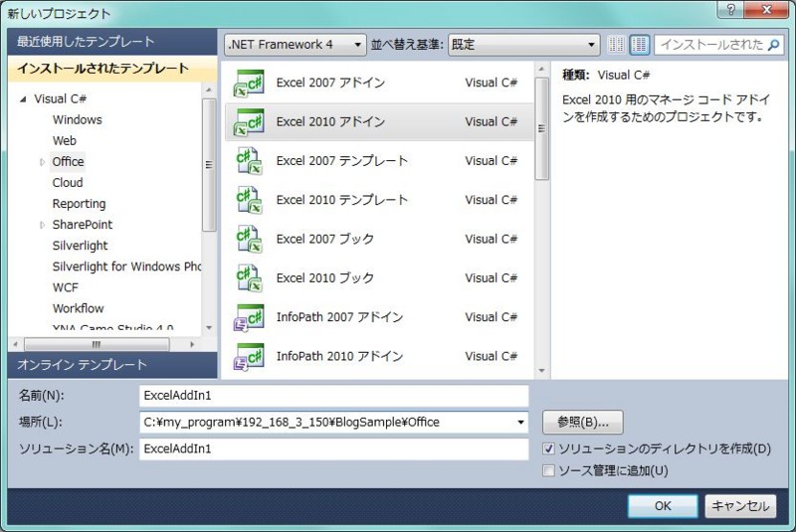The height and width of the screenshot is (532, 796).
Task: Select Web in template tree
Action: point(65,140)
